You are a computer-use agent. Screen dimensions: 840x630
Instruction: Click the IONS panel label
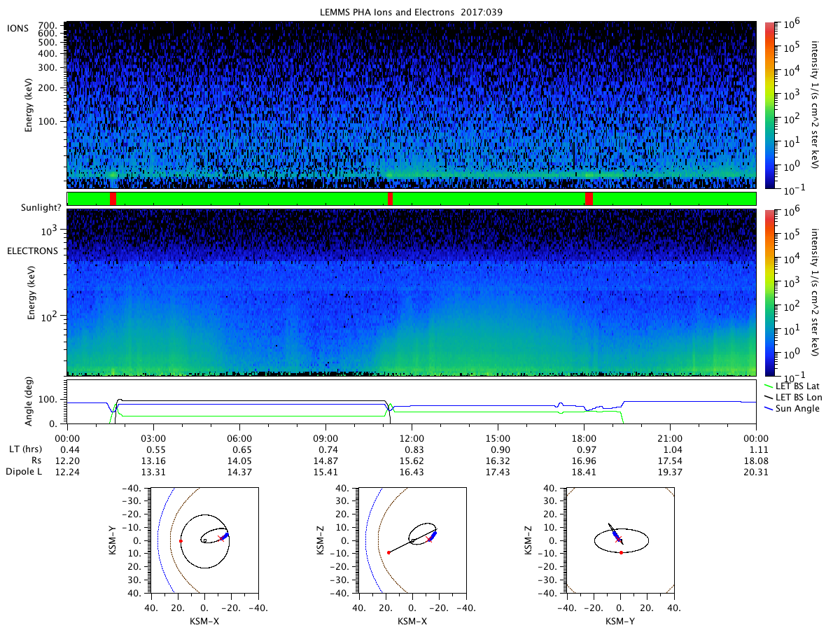click(17, 28)
